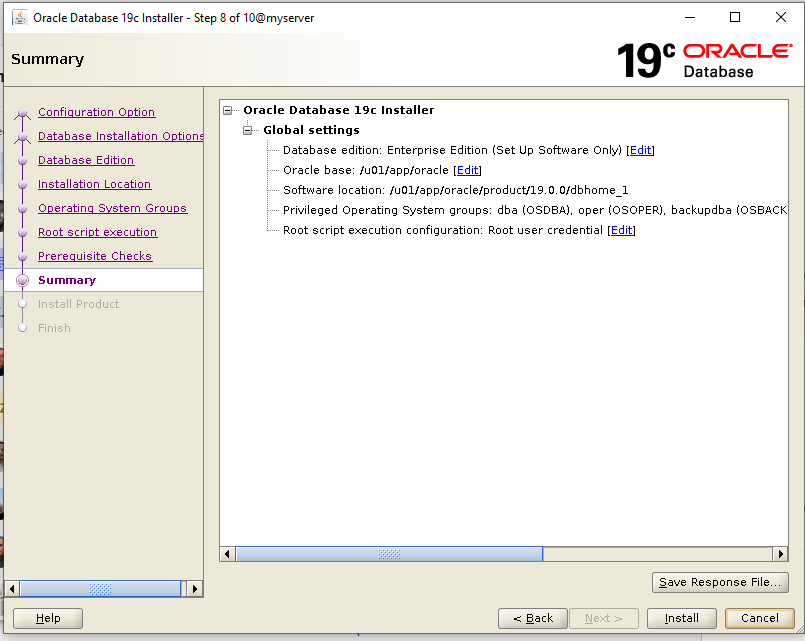Edit the Oracle base path
The image size is (805, 641).
pos(467,170)
